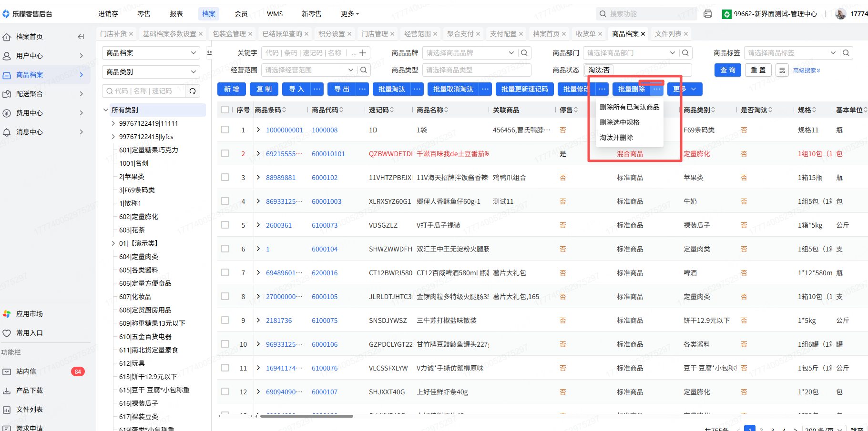
Task: Select 删除所有已淘汰商品 from the menu
Action: 629,107
